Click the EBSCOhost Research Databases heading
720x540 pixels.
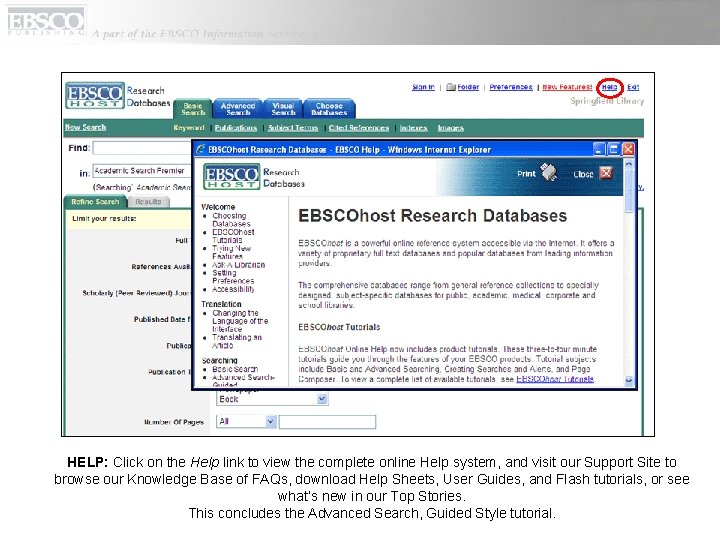pyautogui.click(x=433, y=216)
